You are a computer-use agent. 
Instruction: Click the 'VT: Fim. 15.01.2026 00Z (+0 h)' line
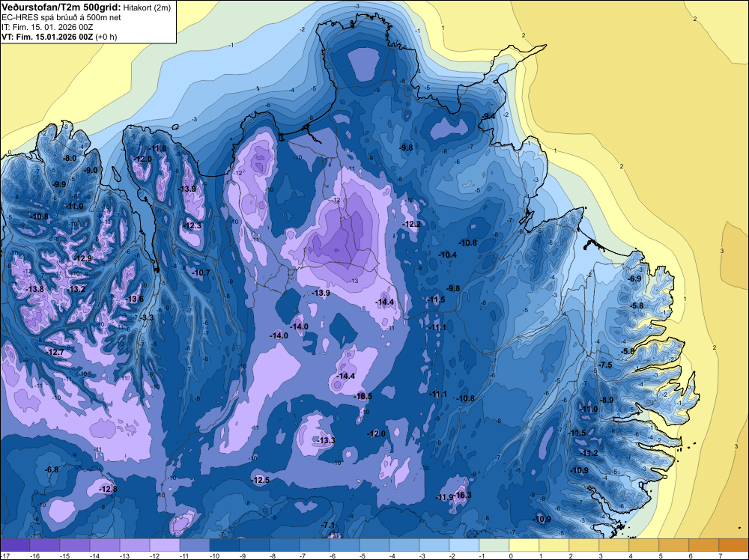59,37
